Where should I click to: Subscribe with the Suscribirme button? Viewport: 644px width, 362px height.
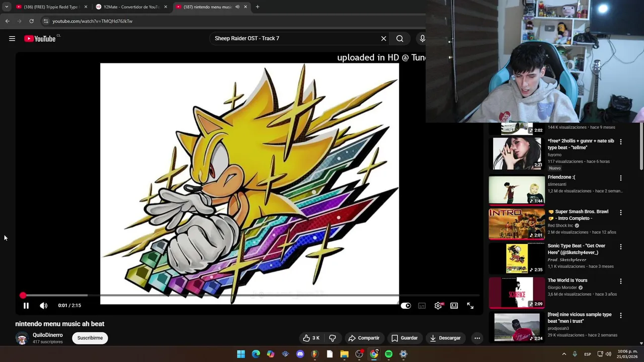tap(90, 338)
